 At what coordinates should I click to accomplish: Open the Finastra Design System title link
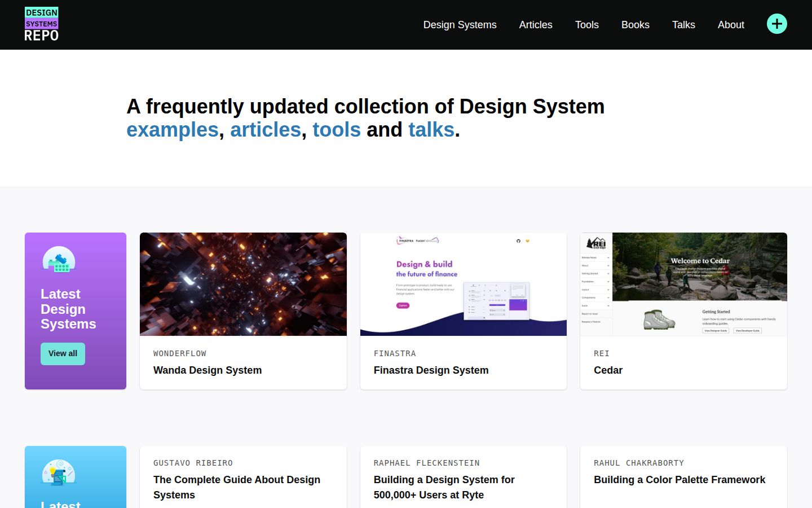(x=431, y=370)
